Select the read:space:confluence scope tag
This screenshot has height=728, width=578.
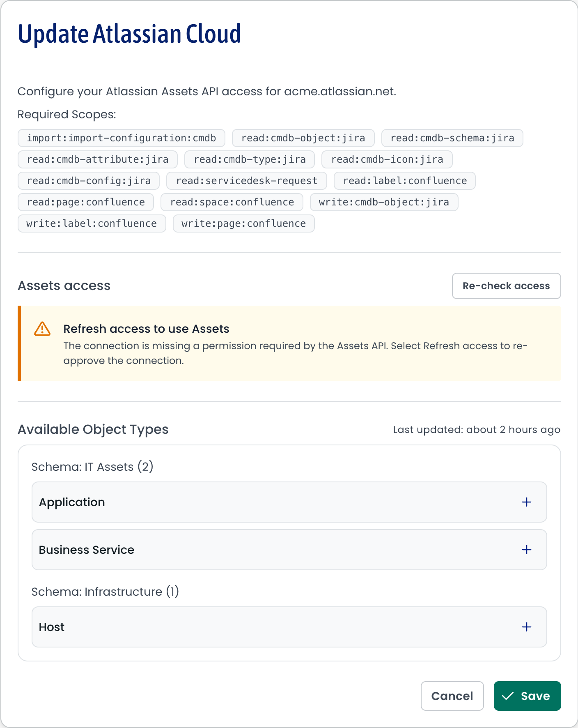[x=232, y=202]
